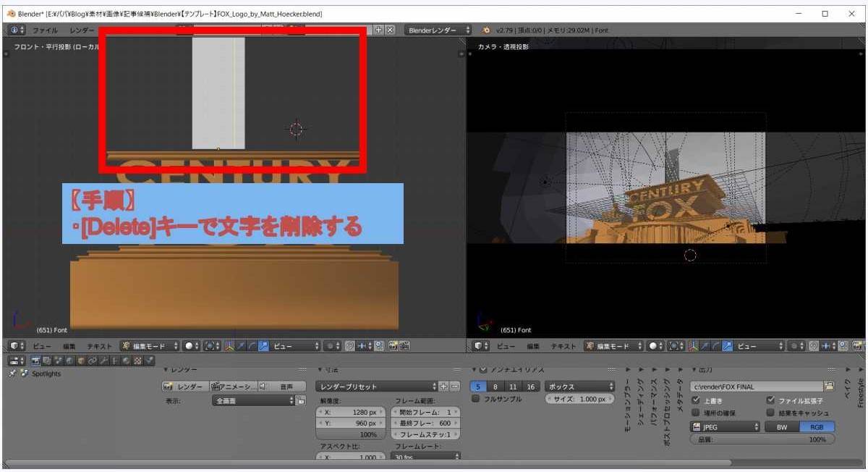Click the c:\render\FOX FINAL path field
Screen dimensions: 868x472
757,387
